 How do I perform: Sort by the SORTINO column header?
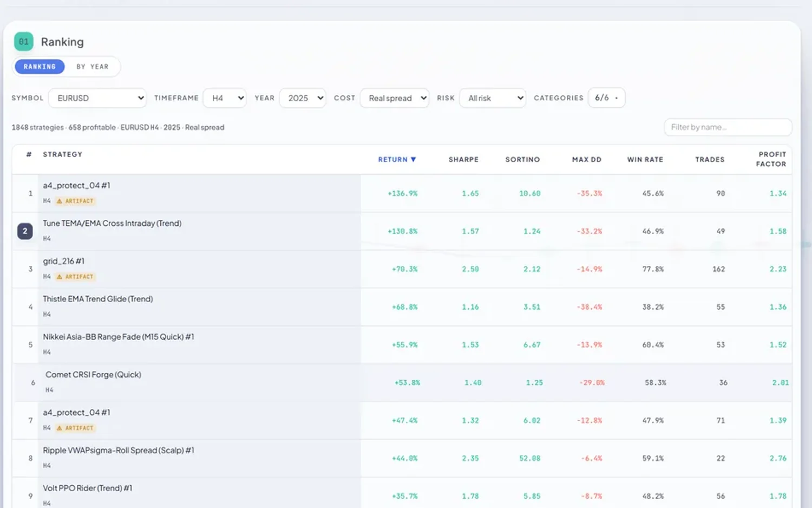(522, 159)
